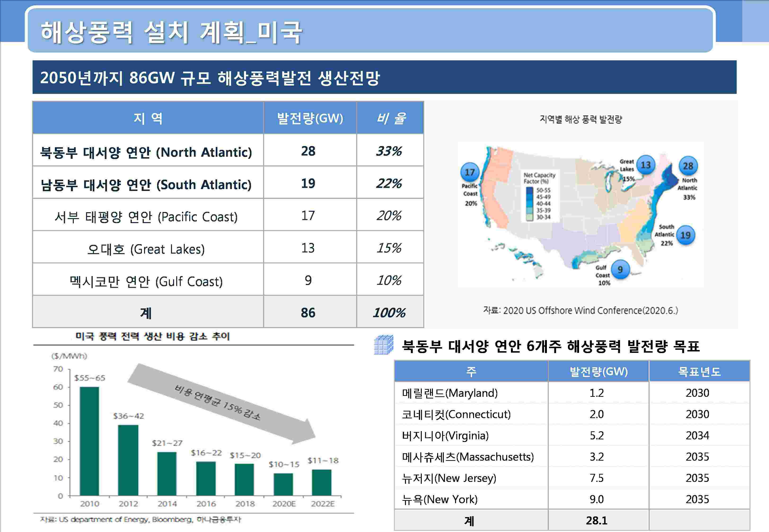Select the chart source line US department of Energy
This screenshot has height=532, width=769.
click(x=141, y=519)
